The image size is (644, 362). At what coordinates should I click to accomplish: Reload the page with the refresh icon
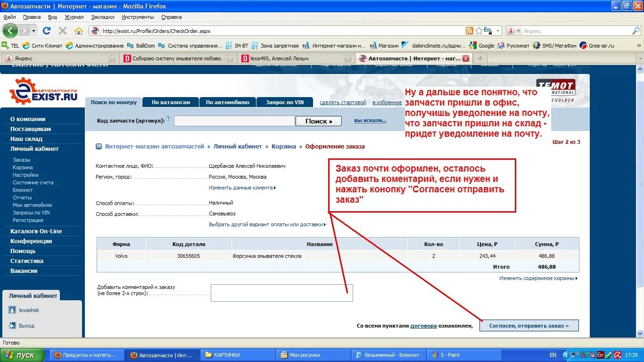coord(46,31)
